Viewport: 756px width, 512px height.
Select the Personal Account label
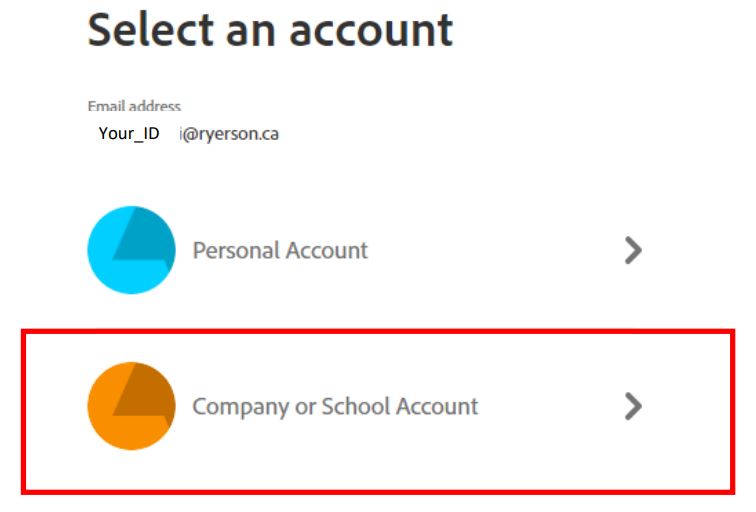280,250
